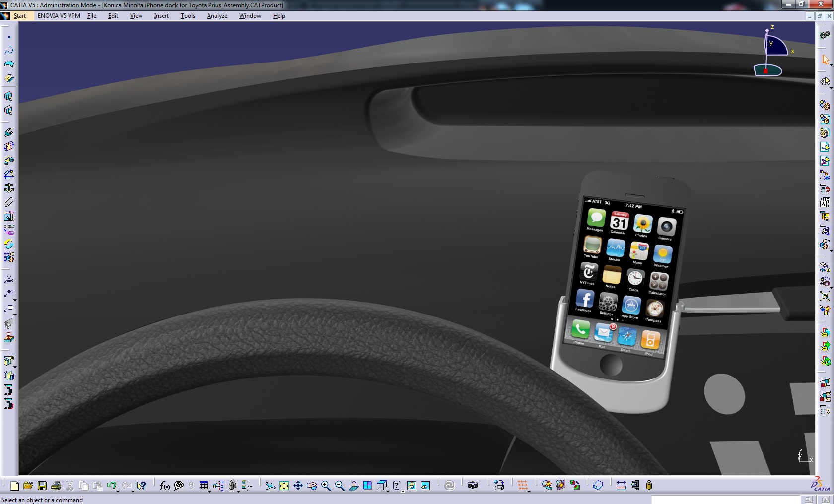The image size is (834, 504).
Task: Click the Point tool atop left toolbar
Action: click(x=9, y=37)
